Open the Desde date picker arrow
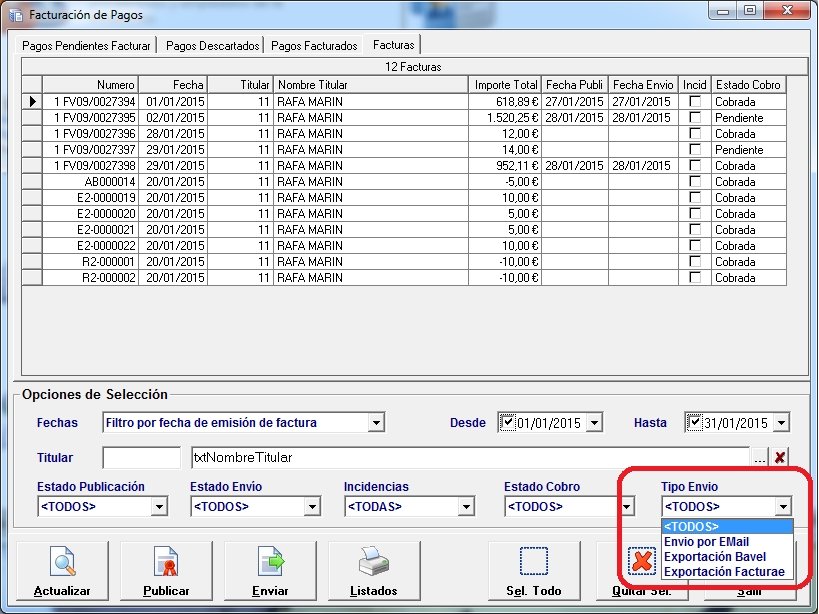 click(594, 422)
